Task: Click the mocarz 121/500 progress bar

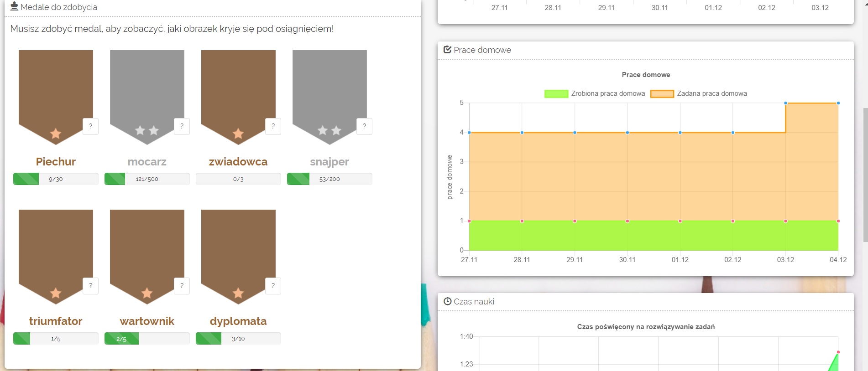Action: [147, 179]
